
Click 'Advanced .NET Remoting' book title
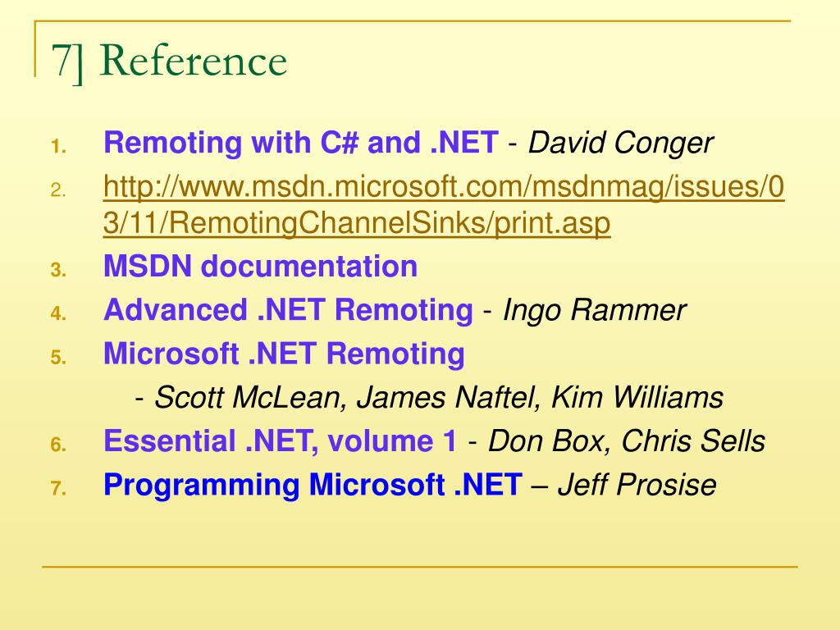tap(288, 310)
